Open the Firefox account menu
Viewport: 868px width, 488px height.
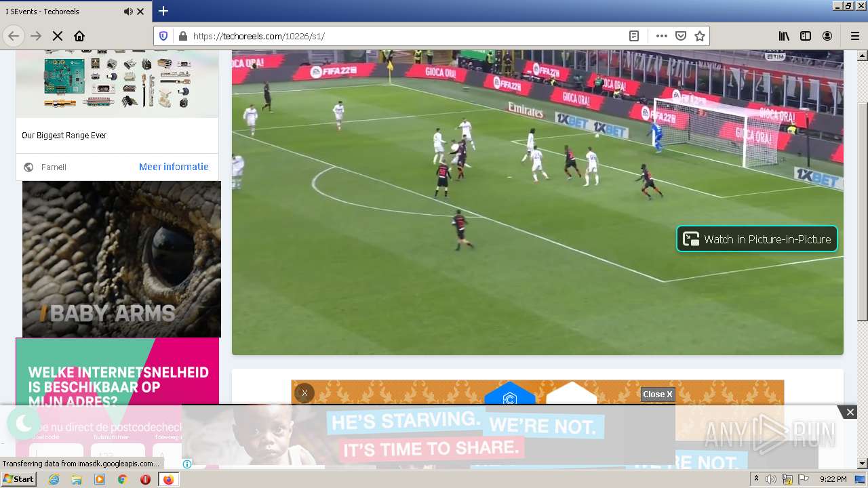(827, 36)
